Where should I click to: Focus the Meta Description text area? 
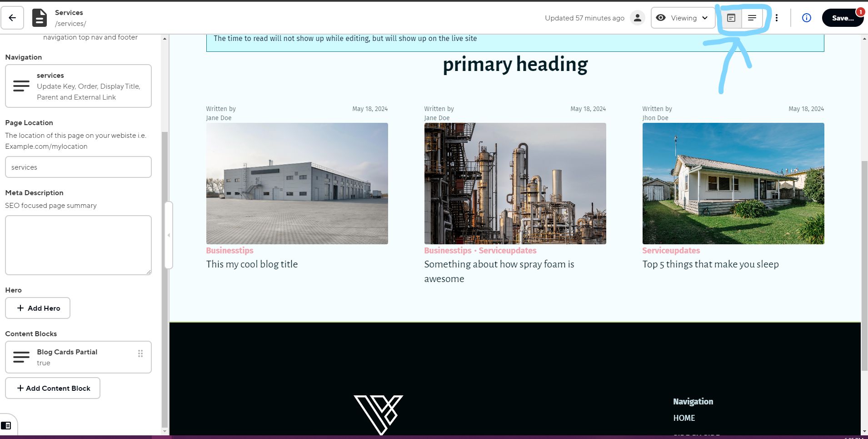coord(78,245)
